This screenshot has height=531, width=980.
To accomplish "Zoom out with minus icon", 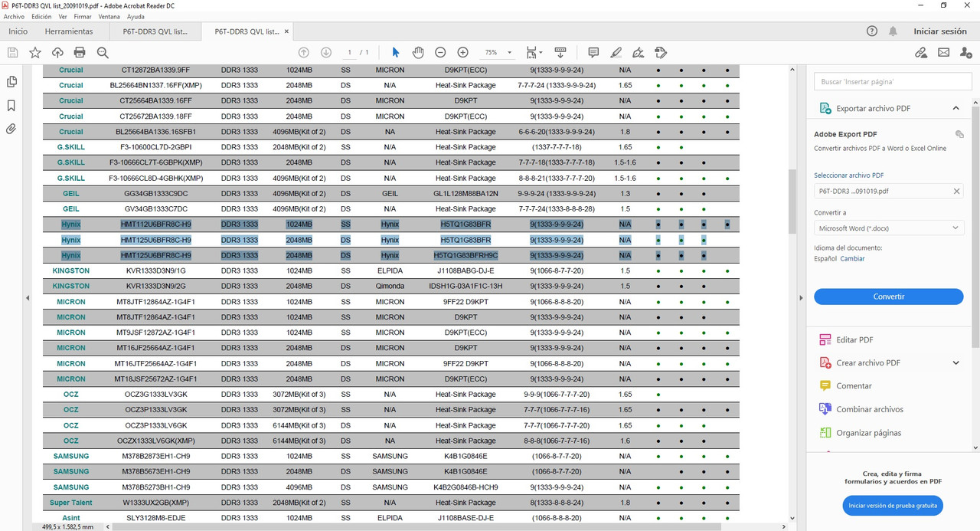I will [440, 52].
